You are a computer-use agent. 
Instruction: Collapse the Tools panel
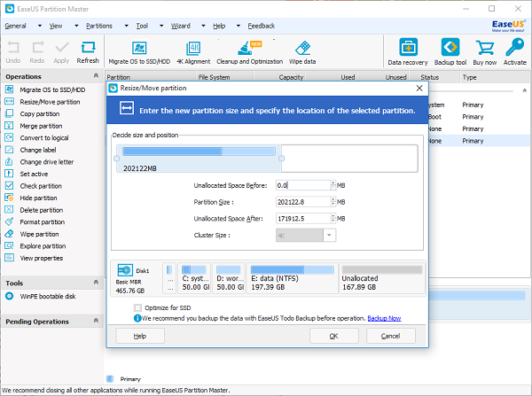(96, 282)
